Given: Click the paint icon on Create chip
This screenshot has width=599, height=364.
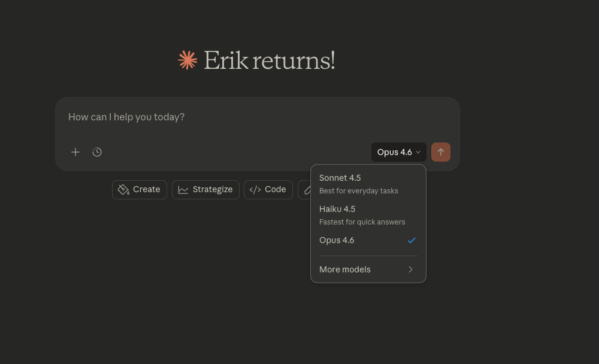Looking at the screenshot, I should pos(123,190).
